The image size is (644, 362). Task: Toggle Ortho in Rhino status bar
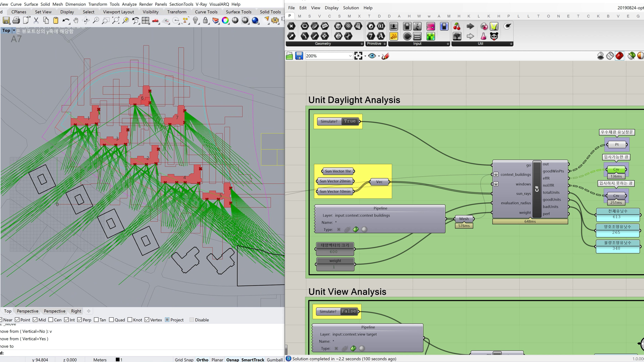point(202,360)
